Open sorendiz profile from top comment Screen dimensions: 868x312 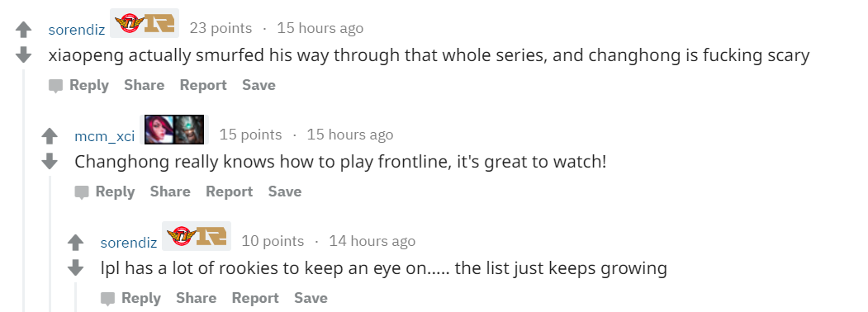tap(76, 30)
